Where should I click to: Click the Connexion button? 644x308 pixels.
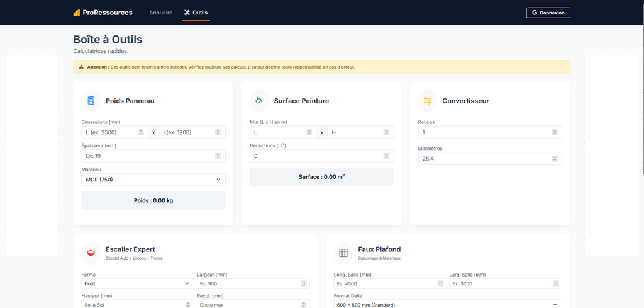coord(548,13)
